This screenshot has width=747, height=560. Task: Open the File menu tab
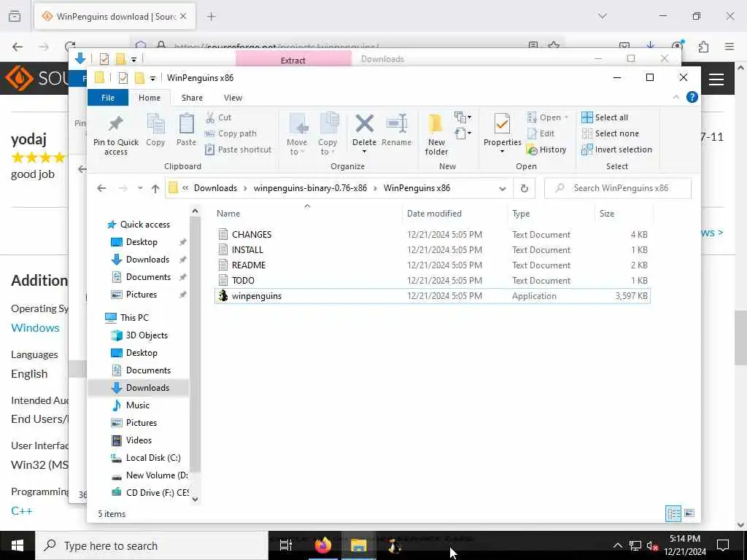click(x=108, y=98)
